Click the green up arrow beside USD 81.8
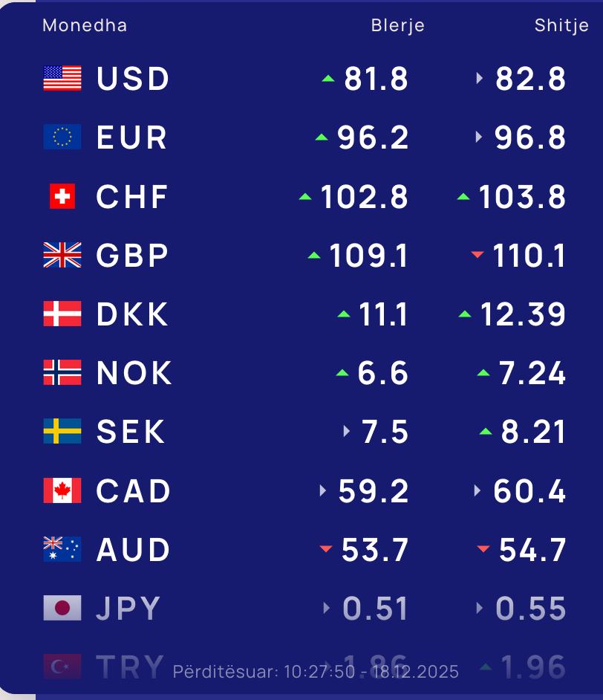 tap(328, 78)
